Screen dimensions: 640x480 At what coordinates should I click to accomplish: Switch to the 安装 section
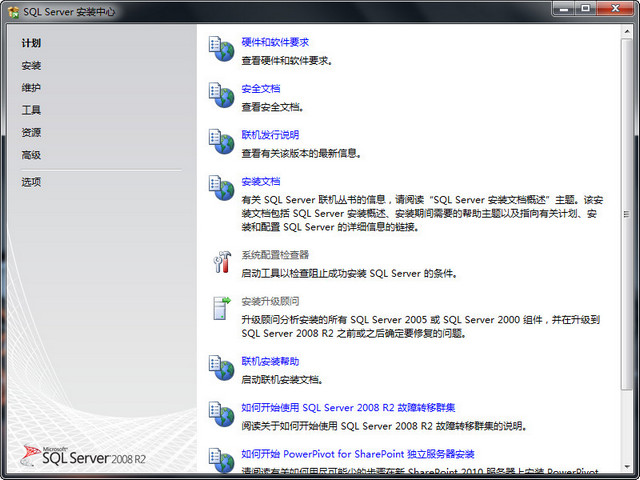click(31, 66)
